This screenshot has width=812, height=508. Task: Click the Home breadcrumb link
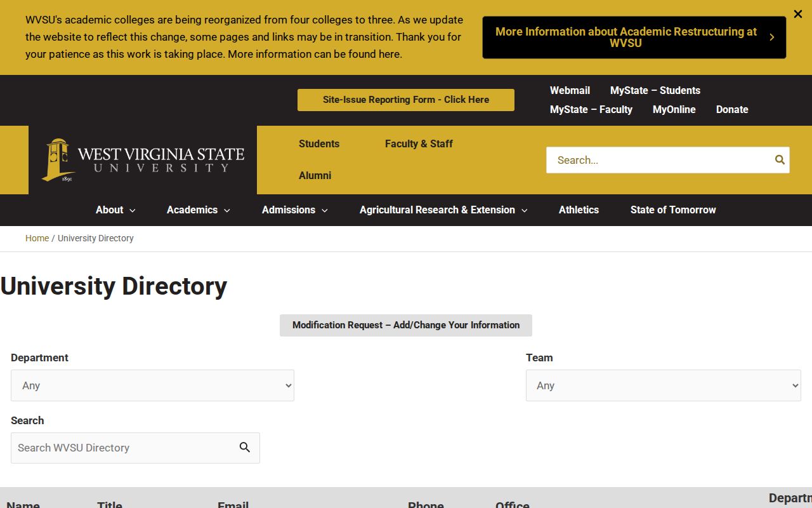coord(37,238)
